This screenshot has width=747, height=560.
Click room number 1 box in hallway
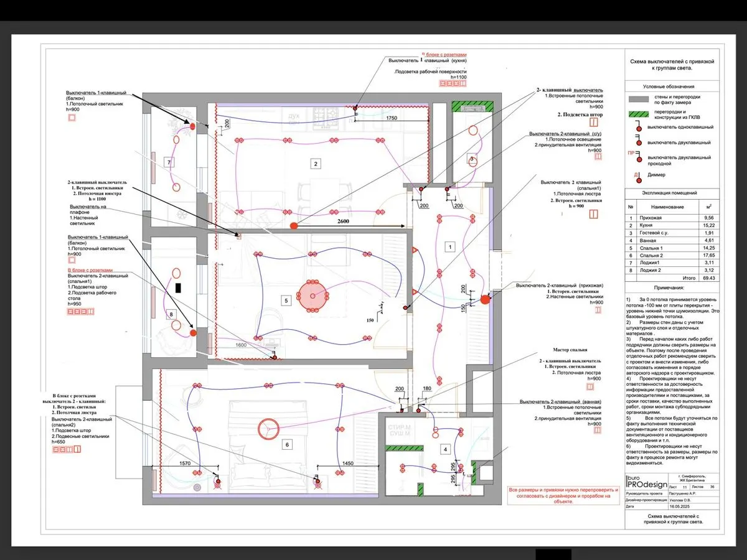450,247
